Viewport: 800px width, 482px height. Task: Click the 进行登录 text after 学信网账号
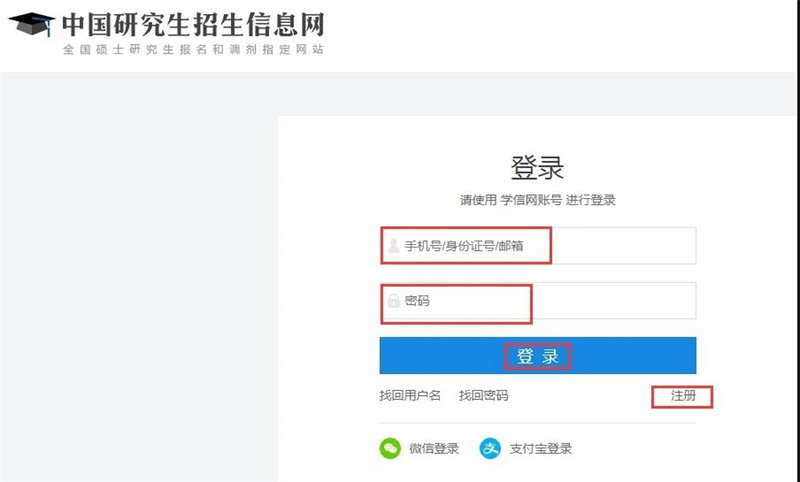point(590,200)
